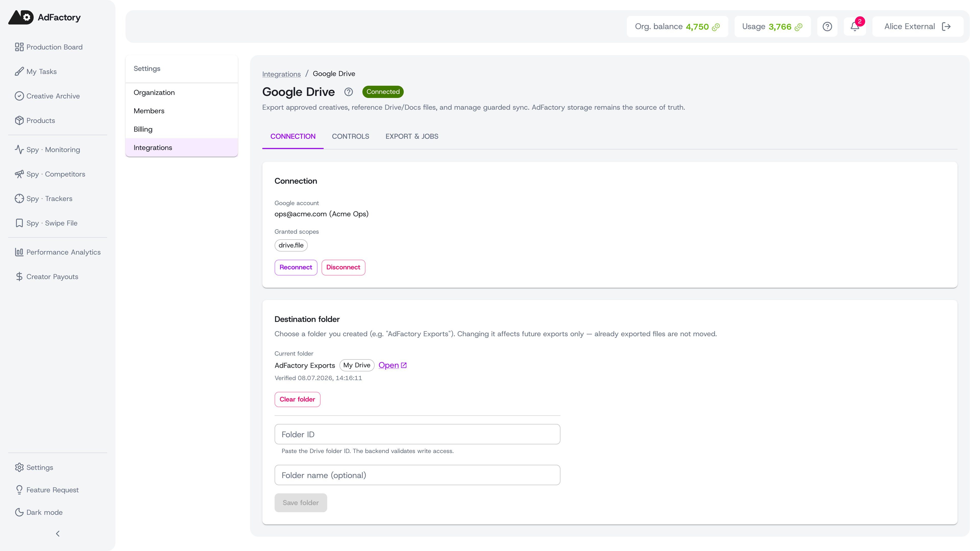Screen dimensions: 980x551
Task: Click the Integrations breadcrumb link
Action: click(x=281, y=74)
